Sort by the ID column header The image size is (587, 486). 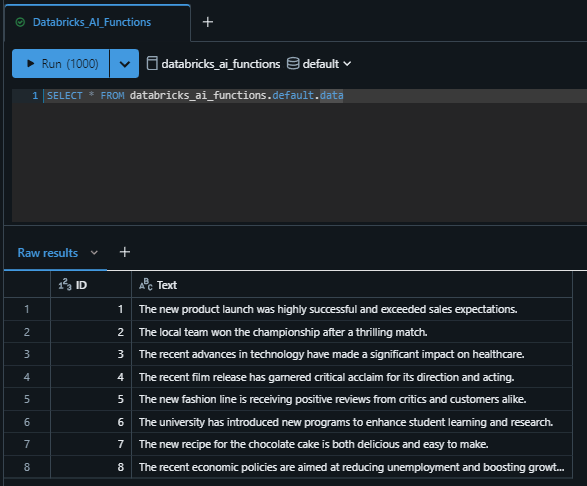[x=91, y=285]
